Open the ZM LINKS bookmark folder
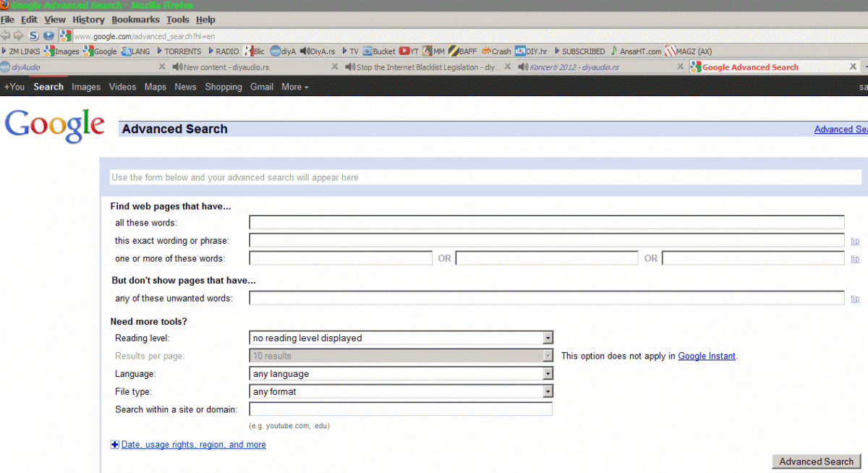This screenshot has height=473, width=868. (x=21, y=51)
